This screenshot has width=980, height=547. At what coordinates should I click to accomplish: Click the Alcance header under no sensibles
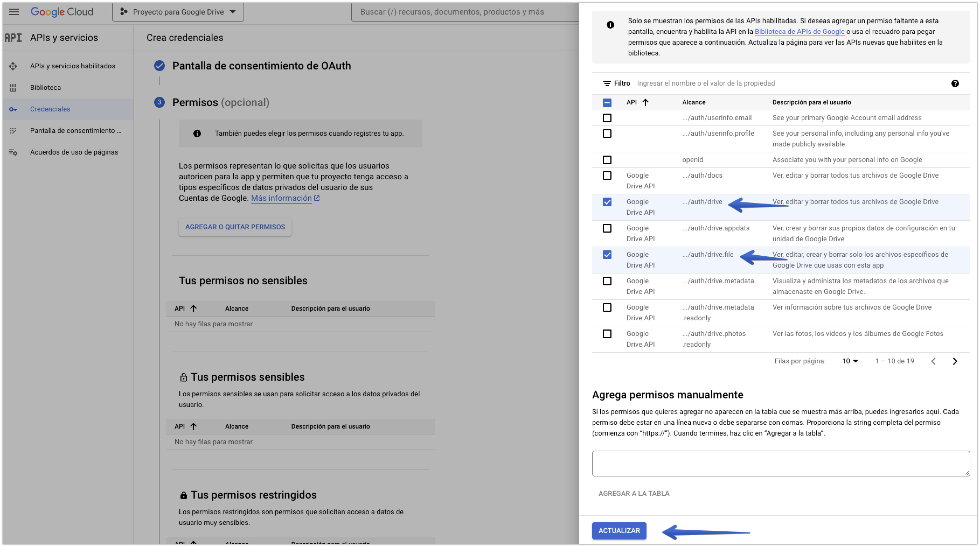236,309
